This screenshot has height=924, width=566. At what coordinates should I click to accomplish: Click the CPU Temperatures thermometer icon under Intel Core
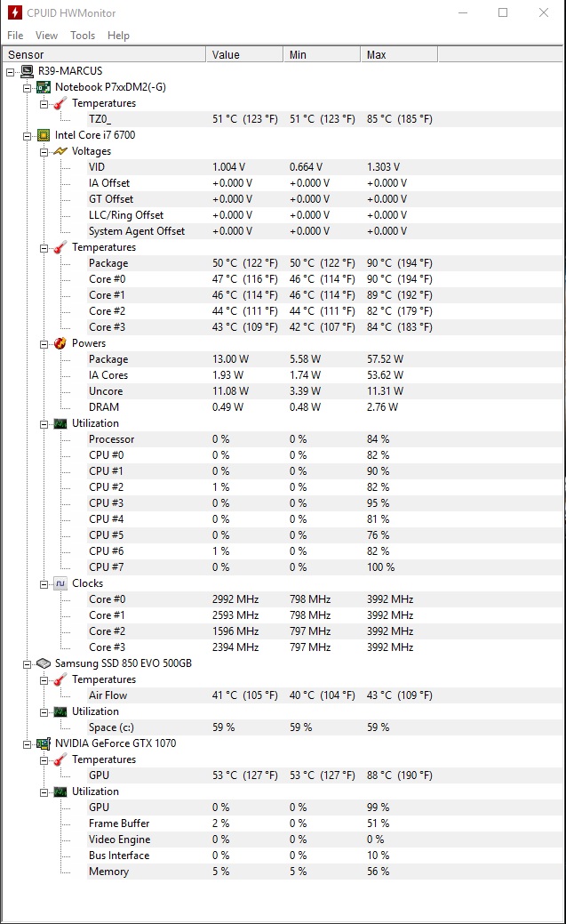pos(60,247)
